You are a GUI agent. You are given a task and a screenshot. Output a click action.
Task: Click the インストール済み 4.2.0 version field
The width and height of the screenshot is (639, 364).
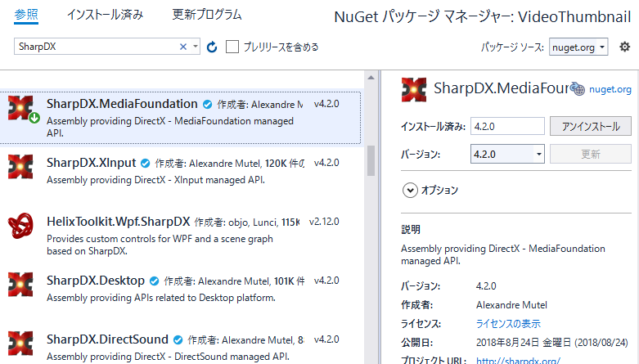click(x=507, y=126)
